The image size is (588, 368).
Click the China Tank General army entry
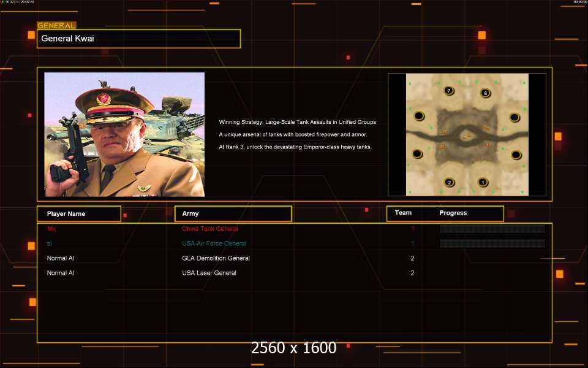[x=210, y=229]
